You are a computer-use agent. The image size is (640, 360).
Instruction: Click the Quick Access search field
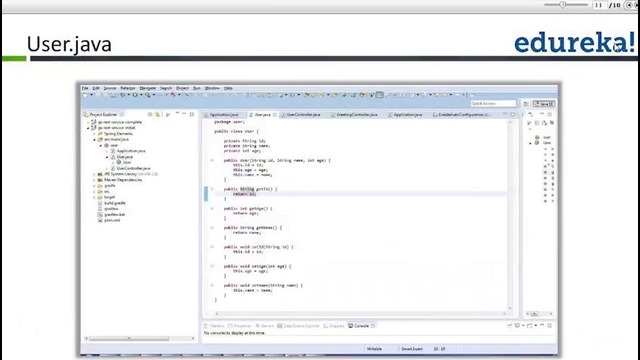point(493,104)
